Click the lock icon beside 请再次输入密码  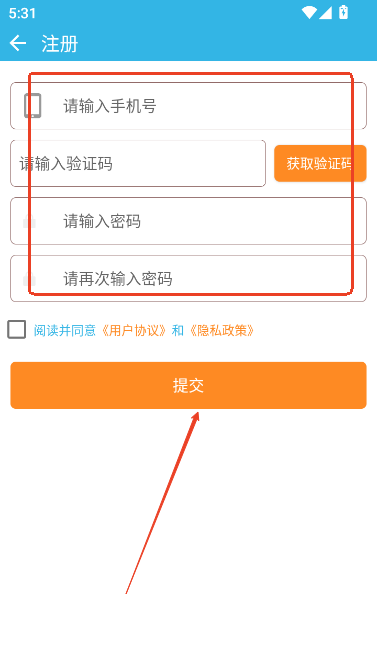(x=29, y=279)
